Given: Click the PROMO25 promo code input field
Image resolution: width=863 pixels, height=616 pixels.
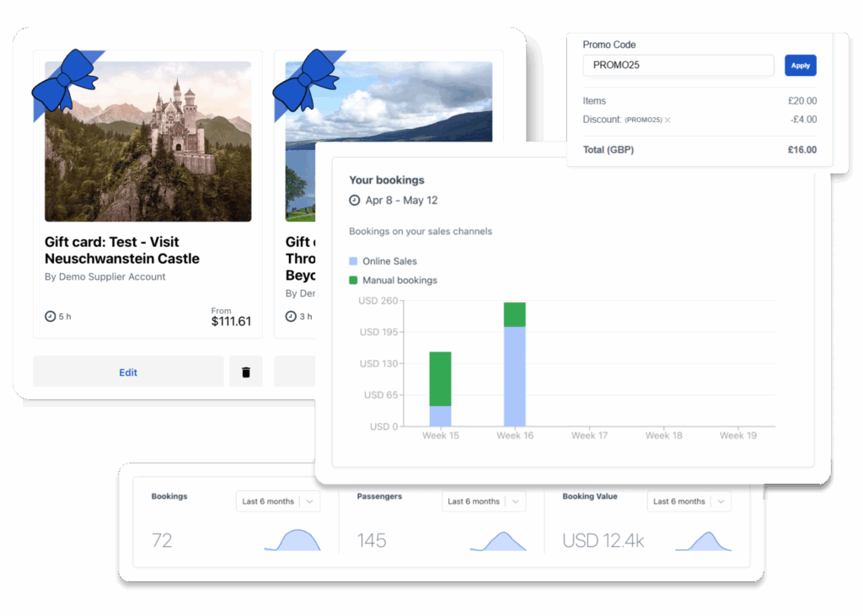Looking at the screenshot, I should 678,65.
